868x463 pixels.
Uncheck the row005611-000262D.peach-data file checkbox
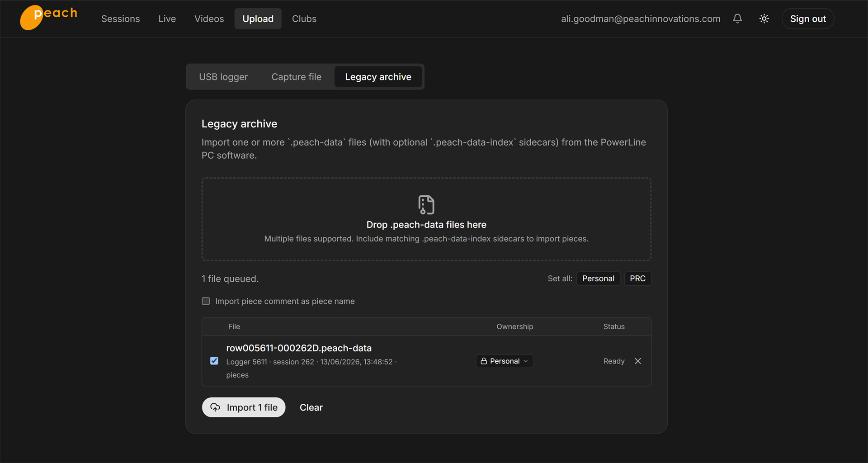tap(214, 361)
